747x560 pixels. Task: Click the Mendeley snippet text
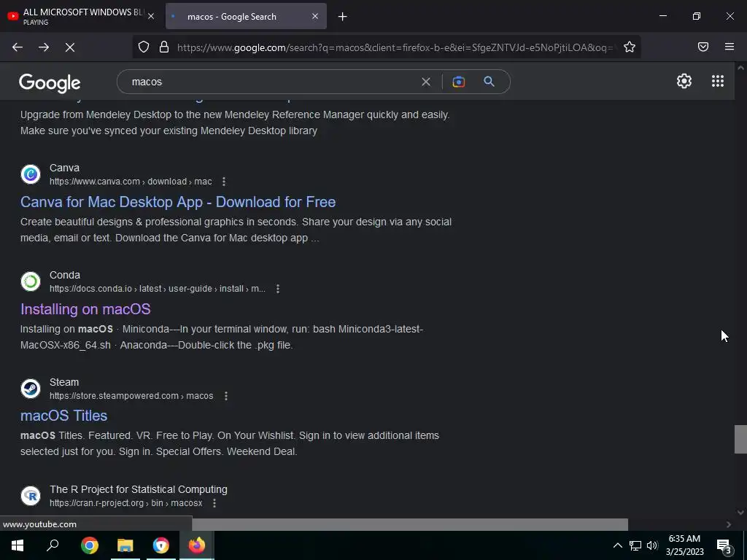point(235,122)
